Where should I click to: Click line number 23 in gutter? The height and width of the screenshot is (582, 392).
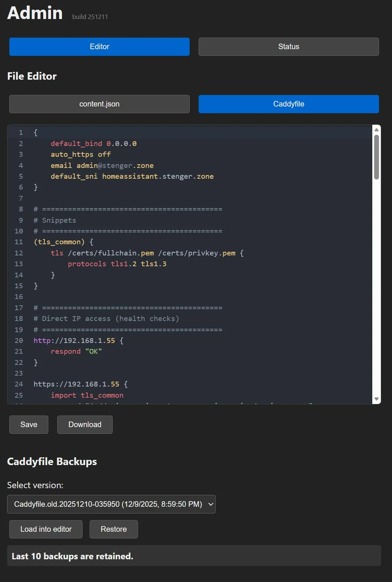19,373
